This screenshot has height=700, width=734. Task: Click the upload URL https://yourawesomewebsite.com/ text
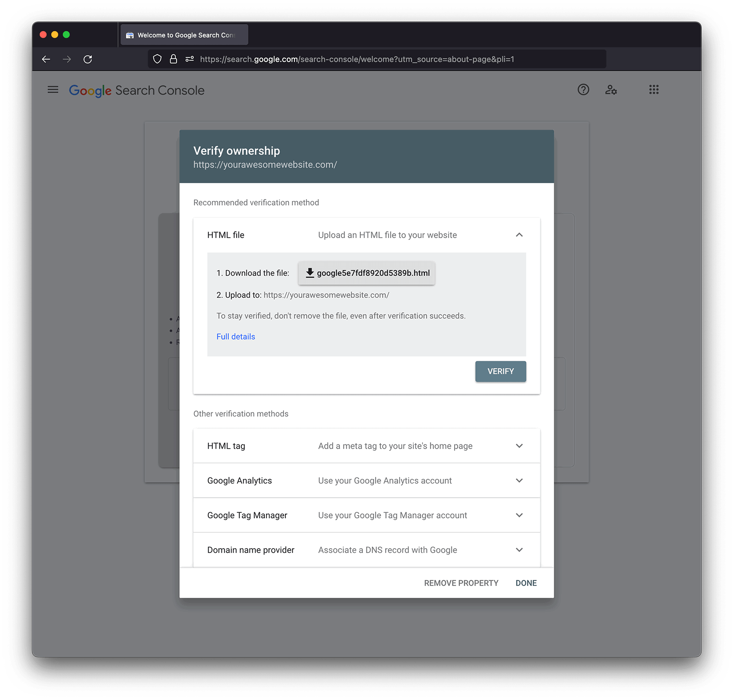tap(327, 295)
